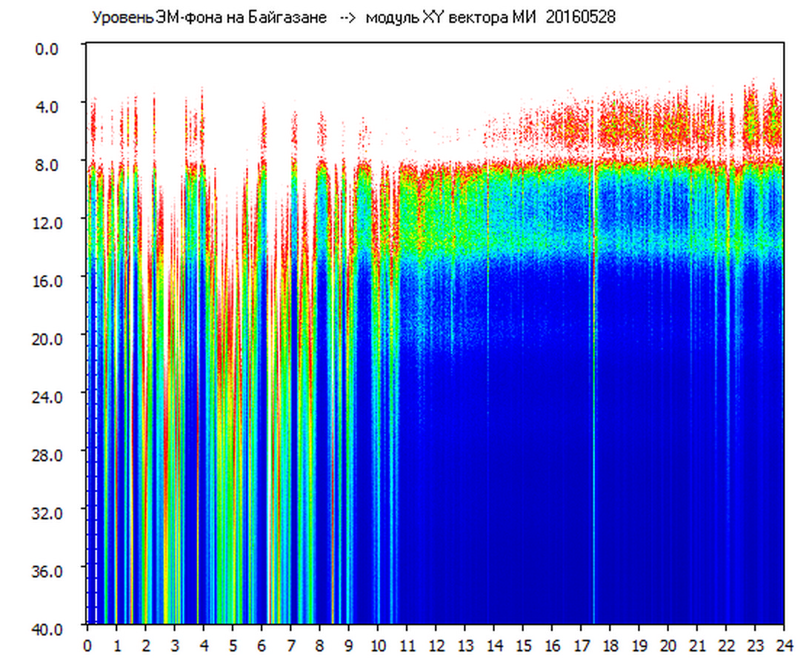Click the x-axis hour label 24
Image resolution: width=812 pixels, height=667 pixels.
[x=784, y=646]
